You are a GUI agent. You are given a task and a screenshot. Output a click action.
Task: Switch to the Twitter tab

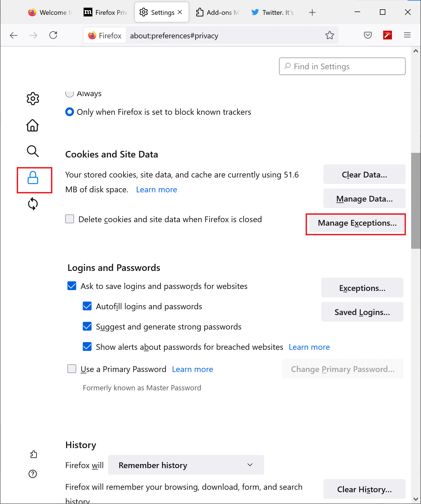(x=272, y=12)
